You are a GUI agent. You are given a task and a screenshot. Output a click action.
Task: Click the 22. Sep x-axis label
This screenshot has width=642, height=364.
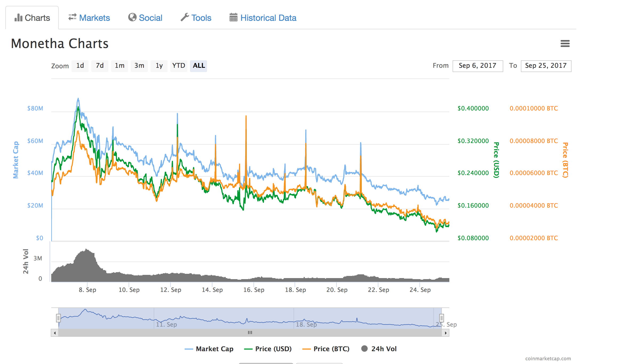379,290
